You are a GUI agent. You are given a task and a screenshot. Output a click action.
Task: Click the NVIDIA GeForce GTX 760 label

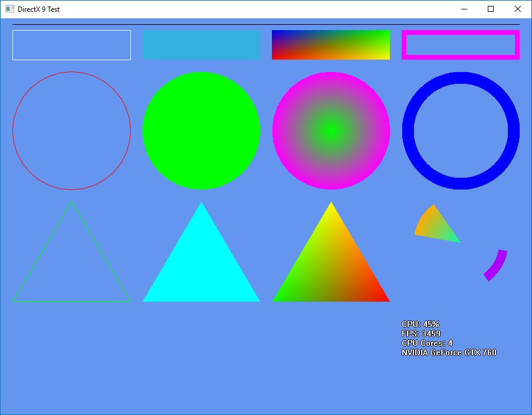tap(448, 352)
